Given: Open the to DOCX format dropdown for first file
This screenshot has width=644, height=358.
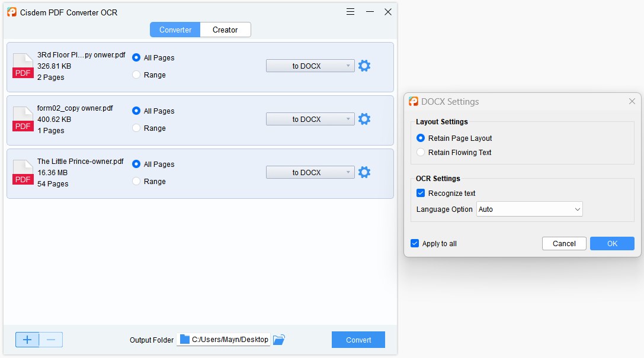Looking at the screenshot, I should pyautogui.click(x=310, y=66).
